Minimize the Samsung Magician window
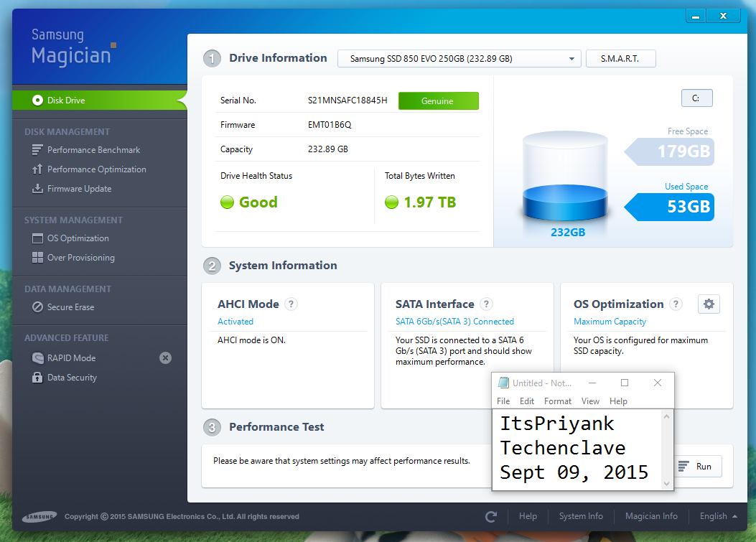Screen dimensions: 756x542 coord(696,16)
